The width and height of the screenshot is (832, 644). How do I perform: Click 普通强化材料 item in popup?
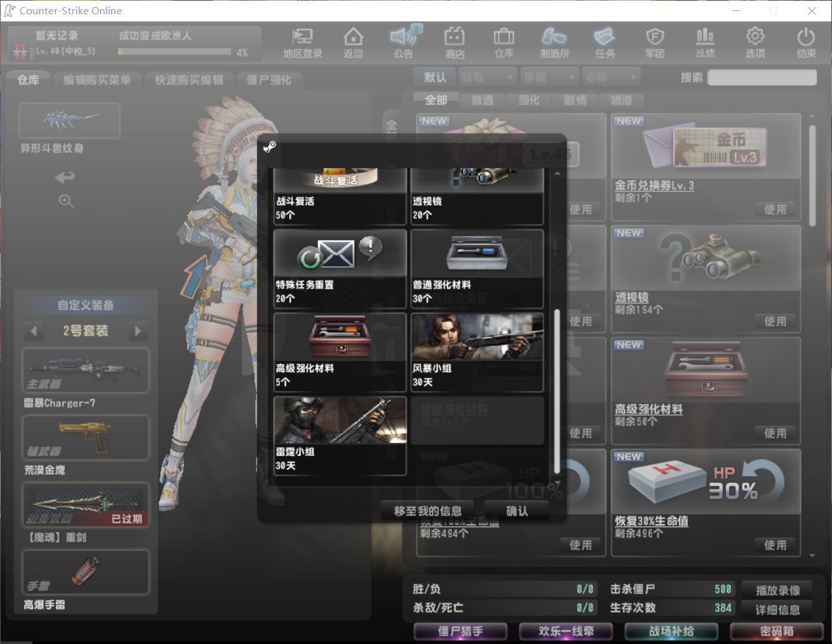(477, 268)
